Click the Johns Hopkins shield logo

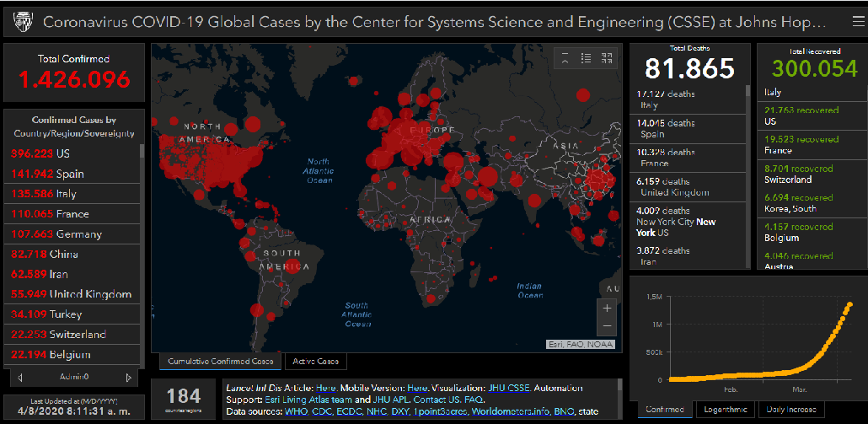tap(24, 23)
